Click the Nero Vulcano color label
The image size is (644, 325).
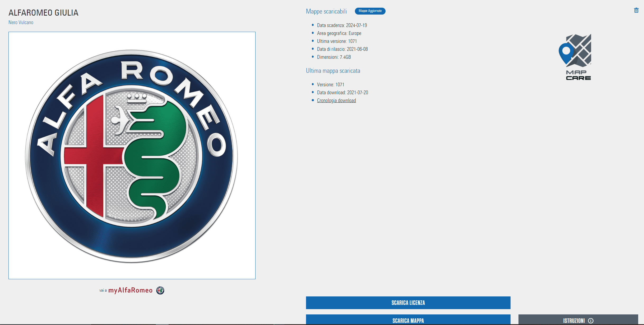tap(21, 22)
